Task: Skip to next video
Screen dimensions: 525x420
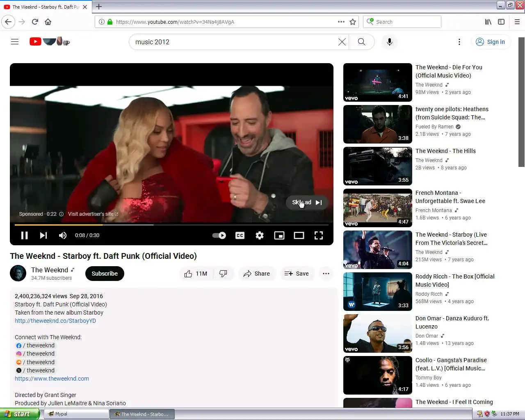Action: [43, 235]
